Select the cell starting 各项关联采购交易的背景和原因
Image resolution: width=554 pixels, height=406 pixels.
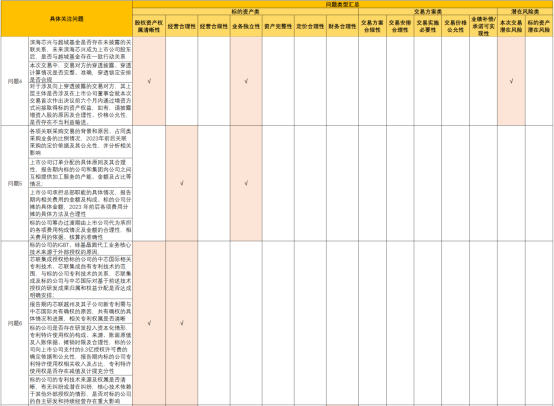[80, 142]
